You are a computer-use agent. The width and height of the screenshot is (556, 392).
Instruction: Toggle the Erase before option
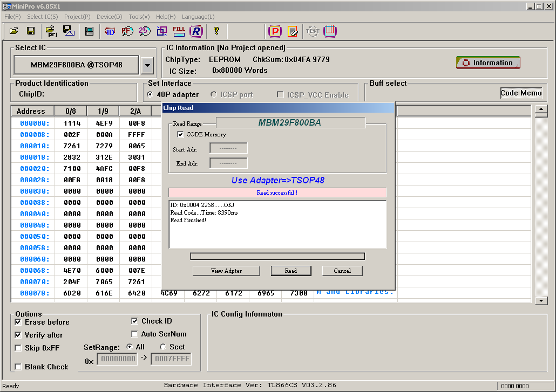coord(18,322)
